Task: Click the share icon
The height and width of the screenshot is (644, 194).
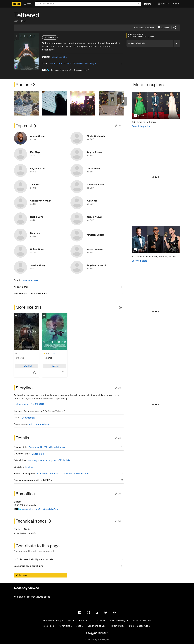Action: [x=175, y=28]
